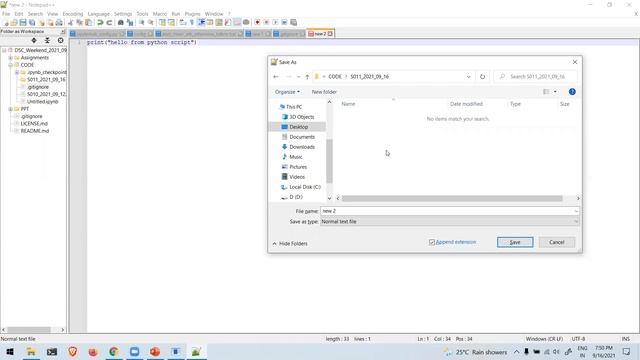This screenshot has height=360, width=640.
Task: Open the Settings menu
Action: (123, 14)
